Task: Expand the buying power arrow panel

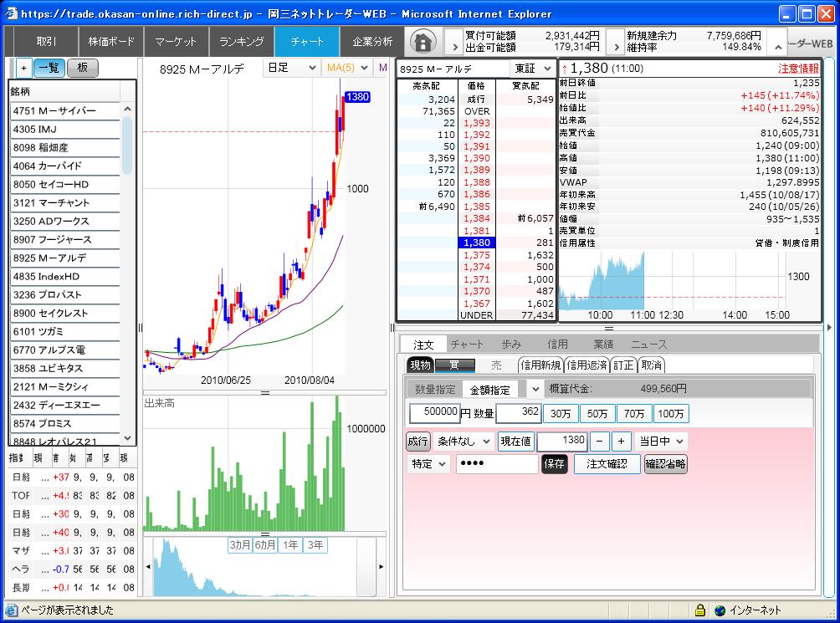Action: click(453, 42)
